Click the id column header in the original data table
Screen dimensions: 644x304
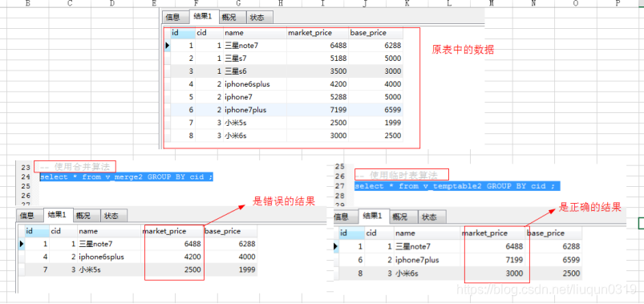pyautogui.click(x=183, y=33)
